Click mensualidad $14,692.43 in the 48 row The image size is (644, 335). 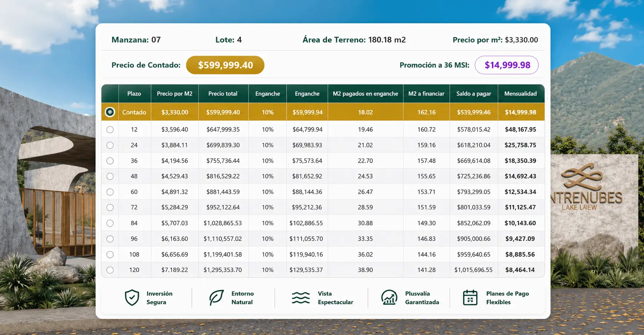click(520, 176)
